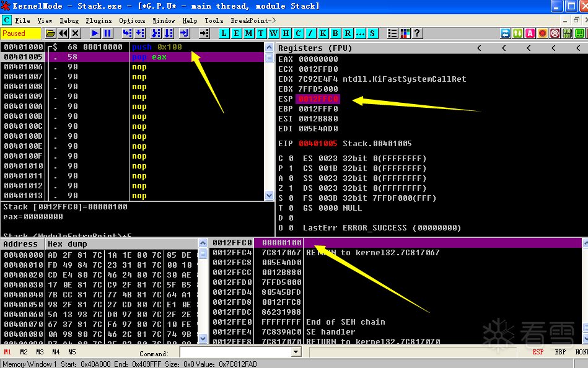The image size is (588, 368).
Task: Switch to memory window M3
Action: [40, 352]
